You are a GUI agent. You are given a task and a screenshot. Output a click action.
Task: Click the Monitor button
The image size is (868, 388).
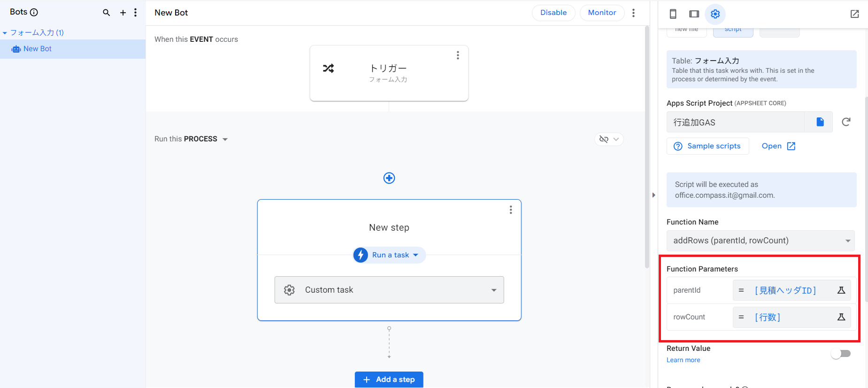click(x=602, y=13)
